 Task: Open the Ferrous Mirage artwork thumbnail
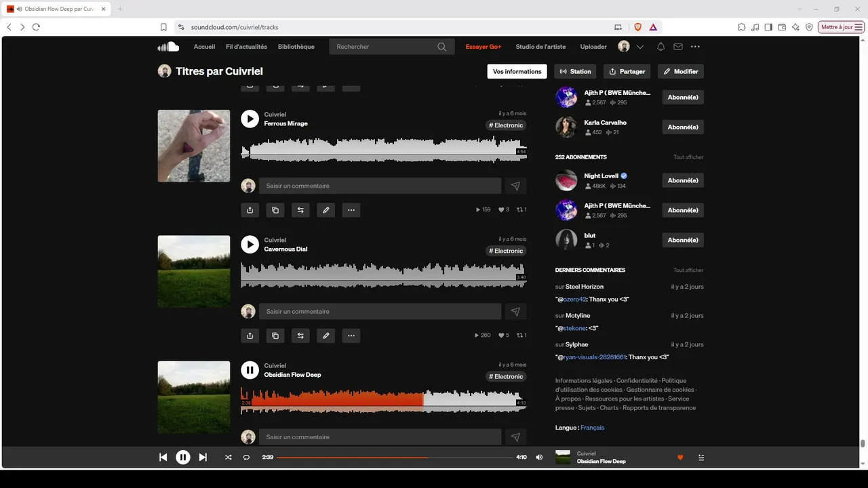[x=194, y=146]
